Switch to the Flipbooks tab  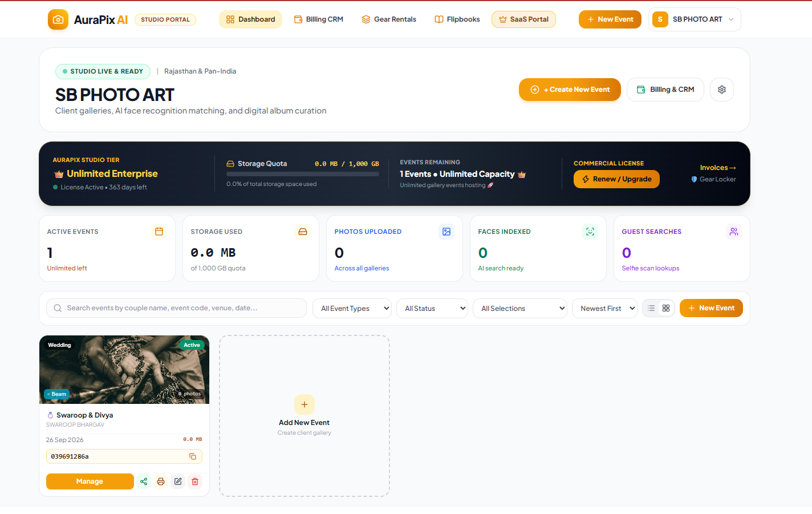[457, 19]
